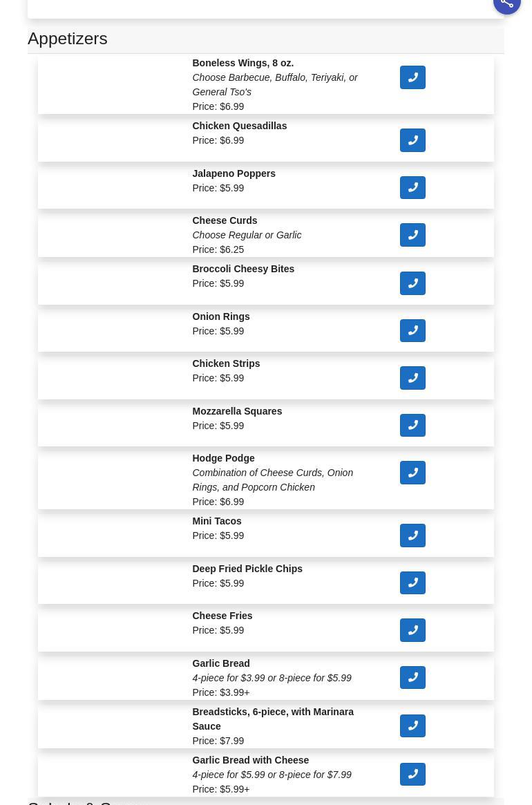
Task: Tap the call button beside Jalapeno Poppers
Action: (412, 188)
